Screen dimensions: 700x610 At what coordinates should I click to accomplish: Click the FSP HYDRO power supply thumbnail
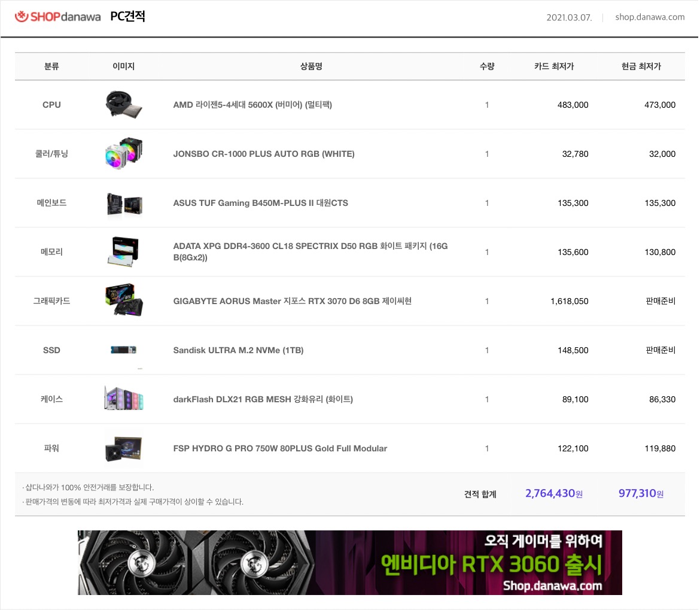coord(124,448)
